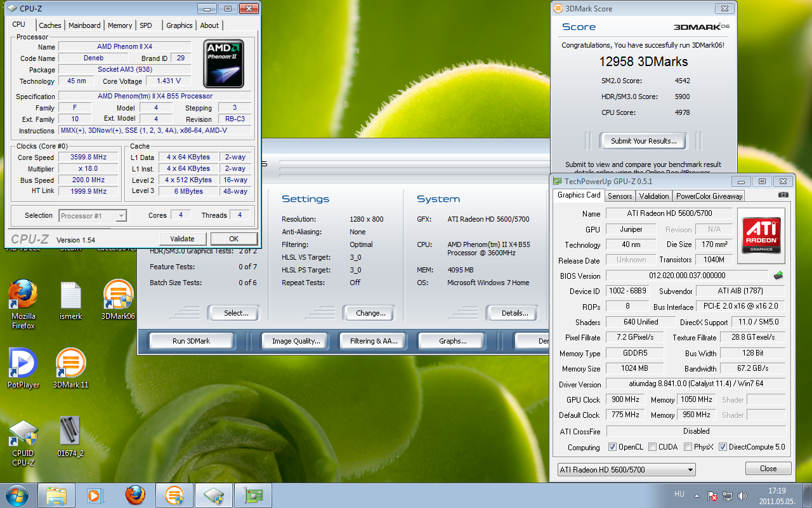
Task: Click the BIOS save chip icon in GPU-Z
Action: [778, 276]
